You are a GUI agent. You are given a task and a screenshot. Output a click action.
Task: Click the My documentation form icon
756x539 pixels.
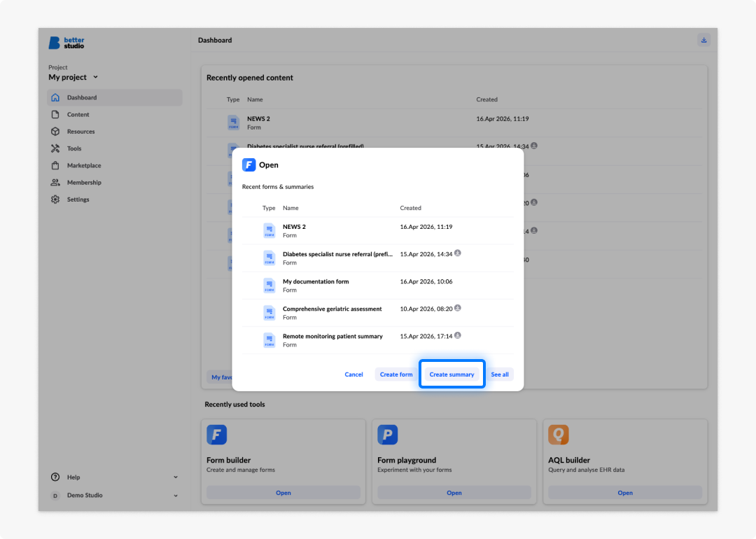(x=269, y=286)
